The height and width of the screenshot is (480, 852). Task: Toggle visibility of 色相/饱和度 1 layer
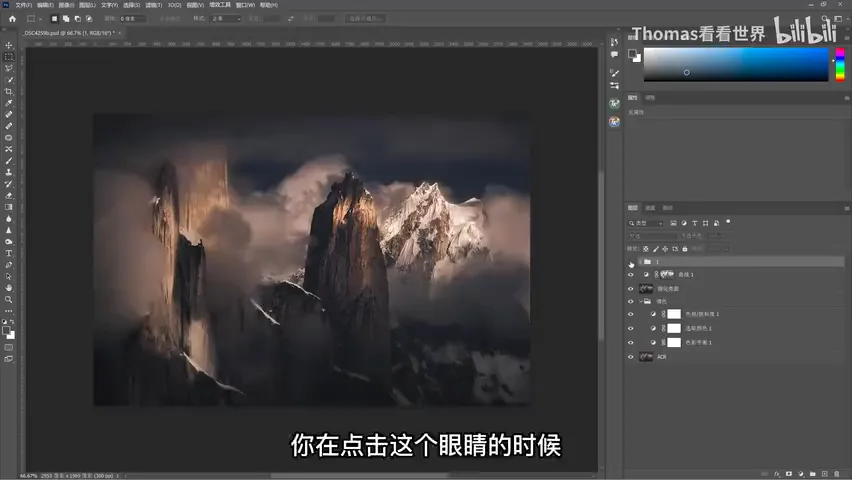[x=631, y=314]
